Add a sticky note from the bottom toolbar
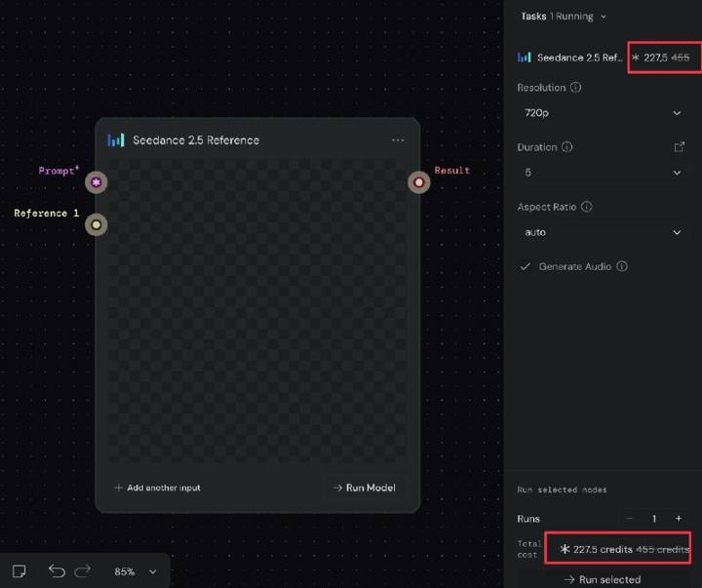The width and height of the screenshot is (702, 588). (19, 571)
